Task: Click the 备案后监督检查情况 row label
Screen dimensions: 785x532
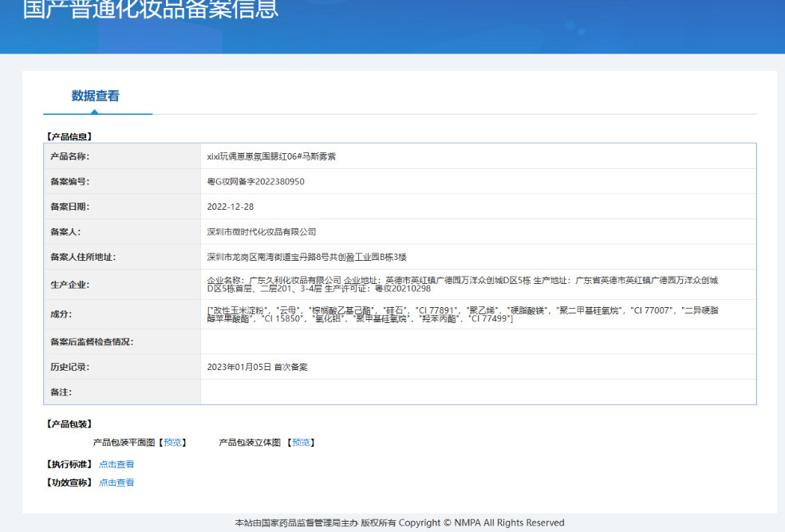Action: (x=92, y=342)
